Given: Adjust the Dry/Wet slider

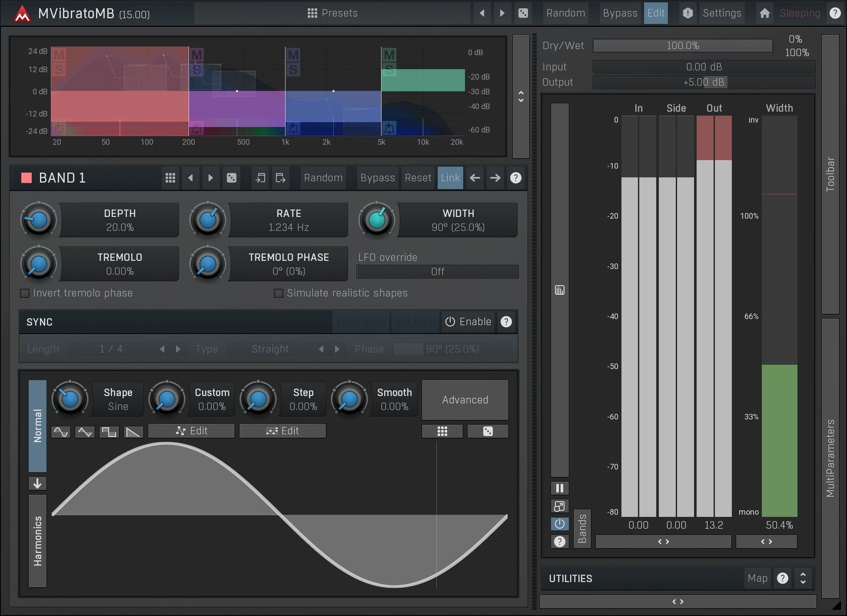Looking at the screenshot, I should click(x=682, y=46).
